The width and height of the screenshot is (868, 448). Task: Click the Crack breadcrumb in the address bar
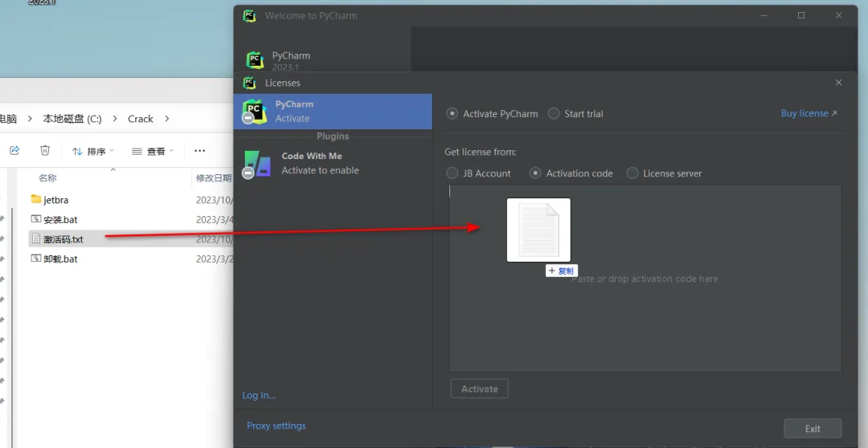[x=141, y=118]
